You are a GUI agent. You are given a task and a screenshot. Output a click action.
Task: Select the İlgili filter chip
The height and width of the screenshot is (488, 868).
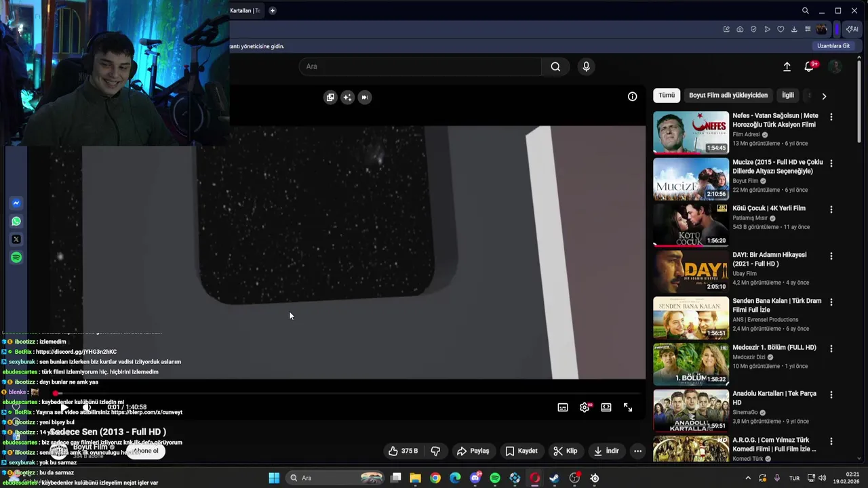tap(788, 96)
